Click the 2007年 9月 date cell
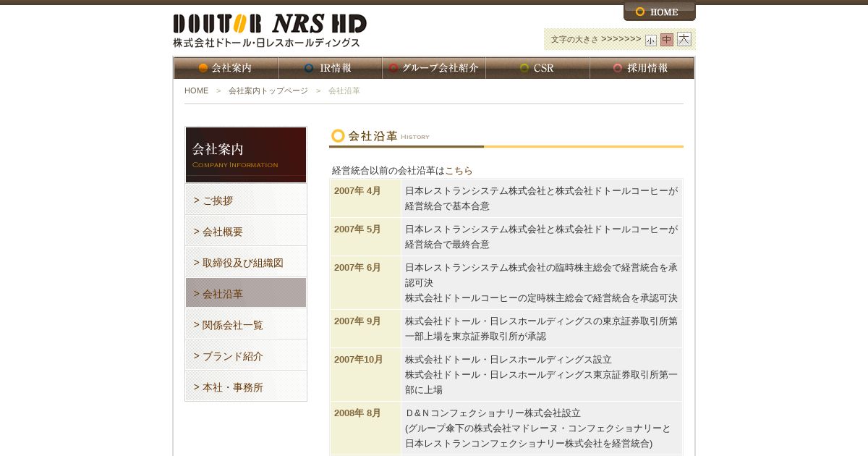Viewport: 868px width, 456px height. [x=365, y=329]
